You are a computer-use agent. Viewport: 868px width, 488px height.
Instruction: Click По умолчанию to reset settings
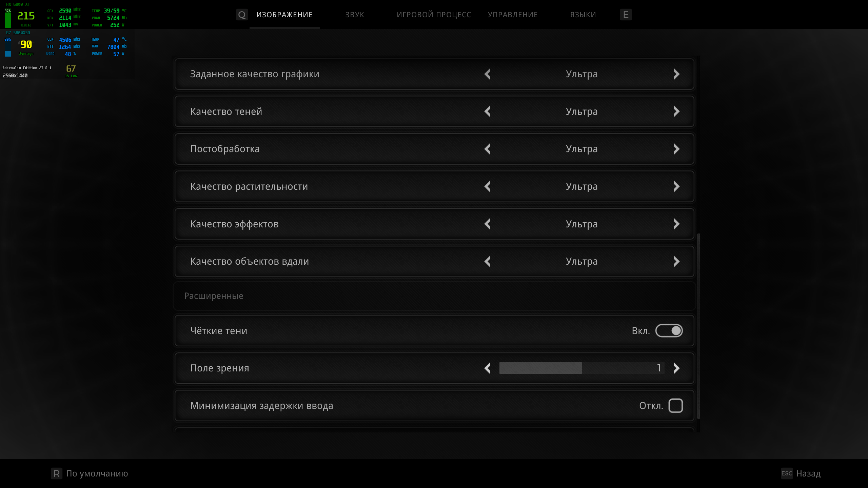[x=97, y=473]
